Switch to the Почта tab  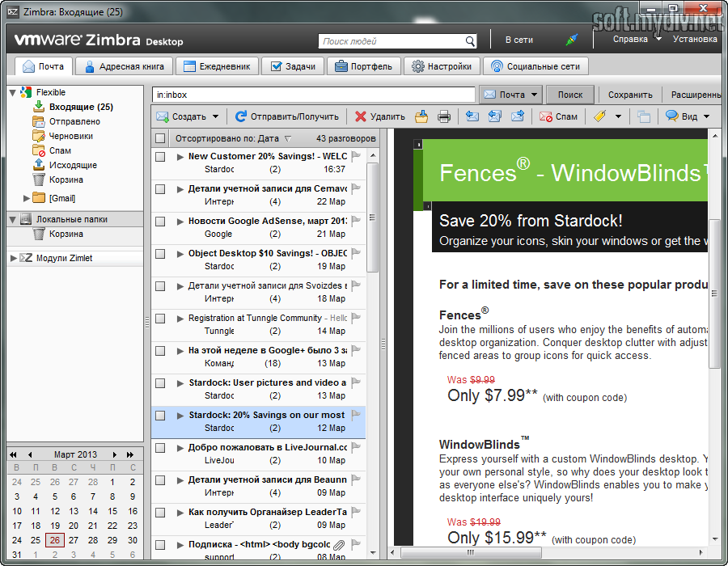click(x=44, y=66)
